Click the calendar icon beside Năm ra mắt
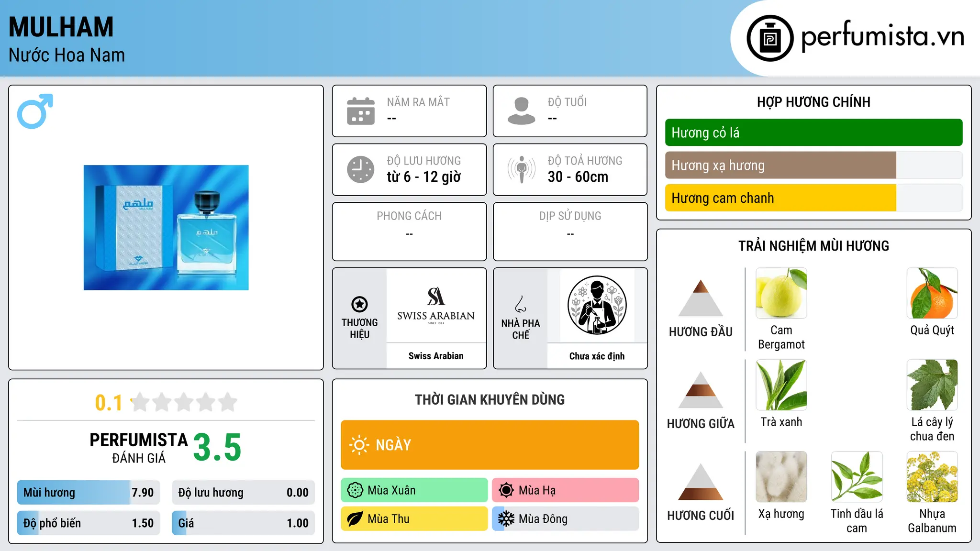The height and width of the screenshot is (551, 980). point(361,111)
